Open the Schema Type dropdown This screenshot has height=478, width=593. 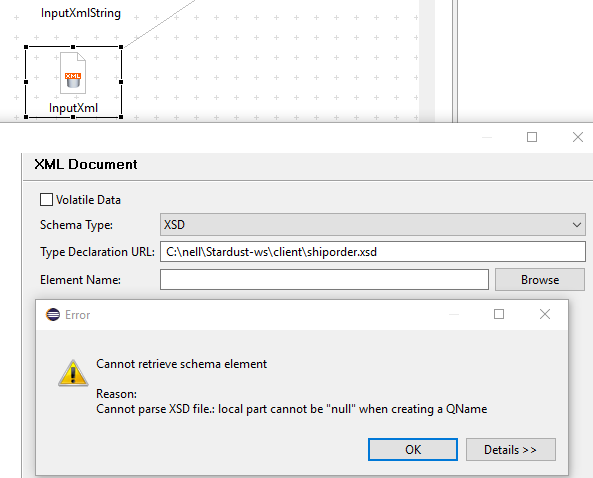click(373, 225)
